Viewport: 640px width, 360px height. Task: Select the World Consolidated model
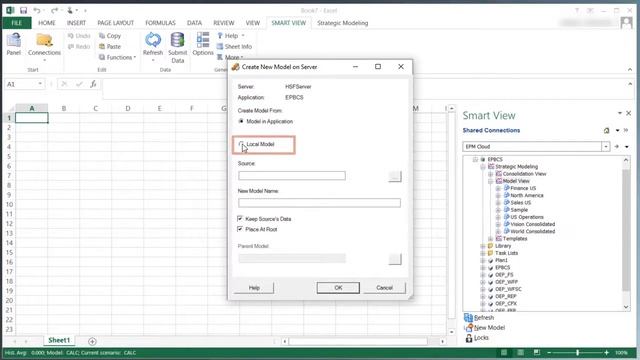coord(532,231)
